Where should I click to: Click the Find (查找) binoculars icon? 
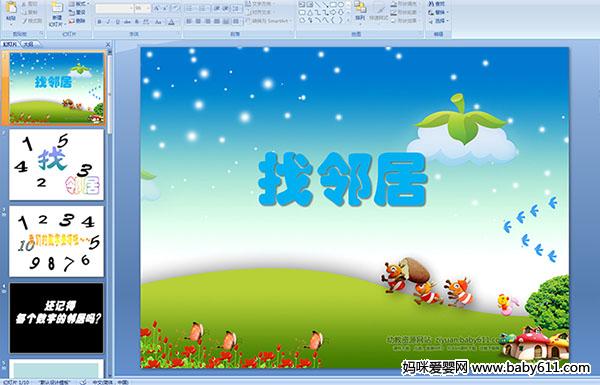(432, 4)
